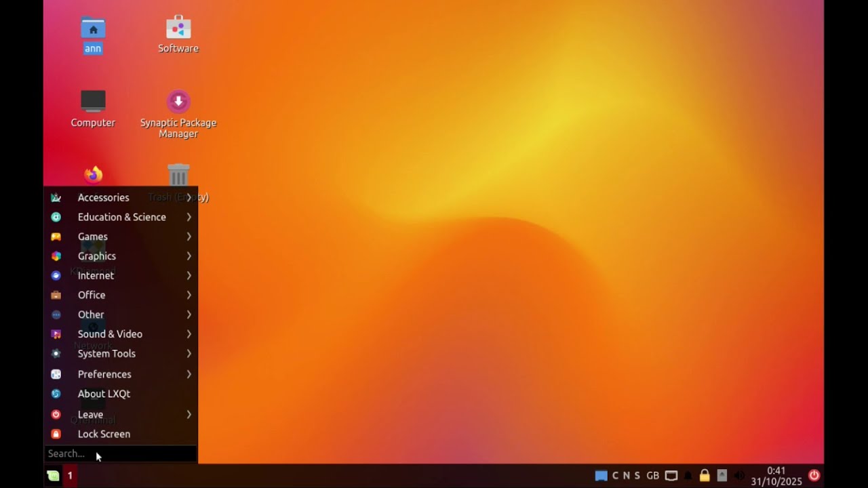Image resolution: width=868 pixels, height=488 pixels.
Task: Click the Games category icon
Action: click(x=56, y=237)
